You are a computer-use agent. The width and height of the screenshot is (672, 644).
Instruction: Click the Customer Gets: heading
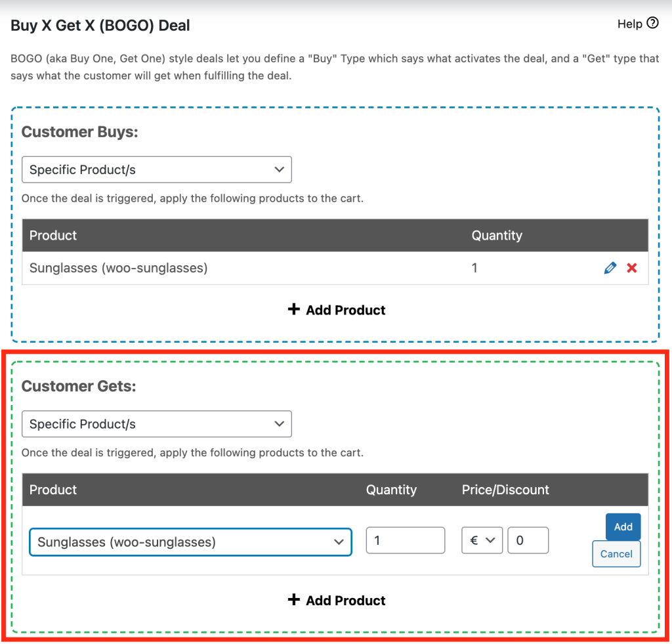[79, 386]
